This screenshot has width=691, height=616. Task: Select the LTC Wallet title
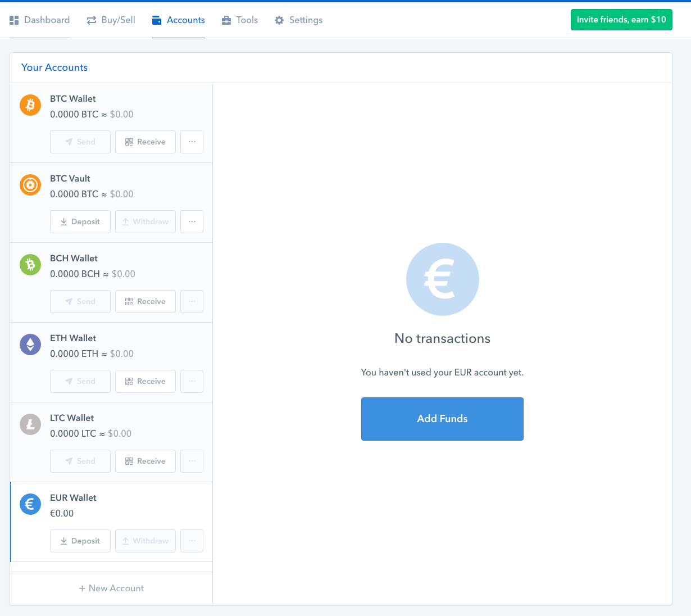tap(72, 418)
